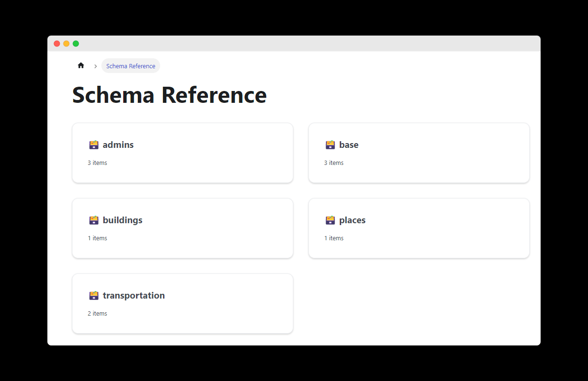The height and width of the screenshot is (381, 588).
Task: Click the green traffic light icon
Action: [76, 43]
